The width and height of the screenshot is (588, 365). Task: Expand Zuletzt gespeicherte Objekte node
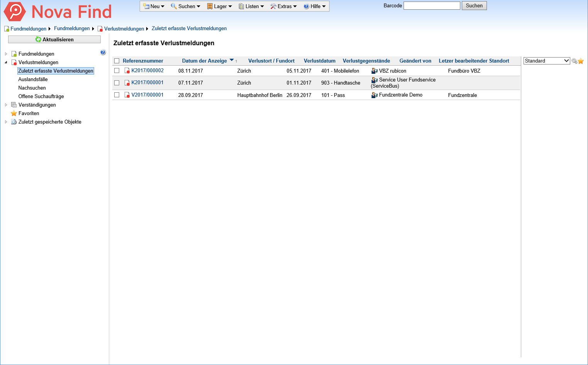6,122
